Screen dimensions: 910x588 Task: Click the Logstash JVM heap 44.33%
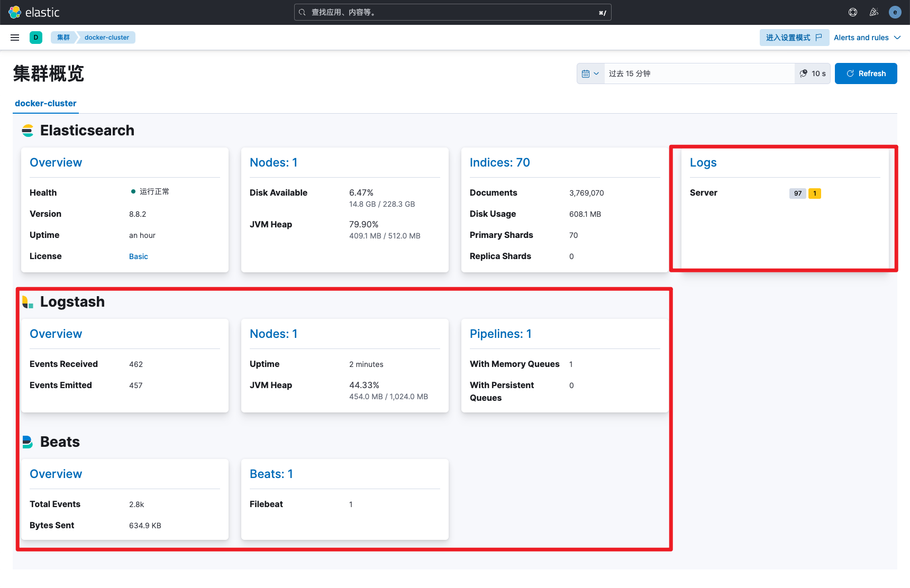pos(364,385)
